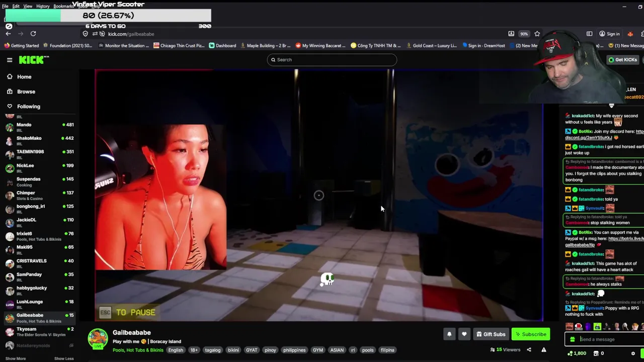This screenshot has width=644, height=362.
Task: Open the File menu
Action: click(x=5, y=6)
